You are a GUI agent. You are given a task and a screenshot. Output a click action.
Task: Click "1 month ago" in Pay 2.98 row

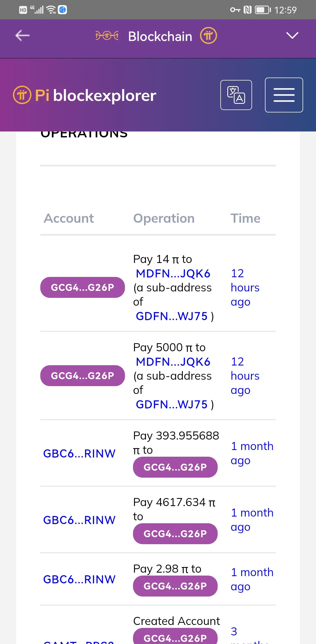252,579
